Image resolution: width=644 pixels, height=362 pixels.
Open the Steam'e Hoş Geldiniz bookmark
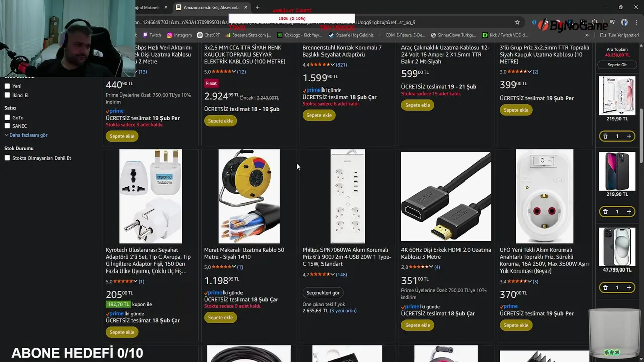point(351,35)
